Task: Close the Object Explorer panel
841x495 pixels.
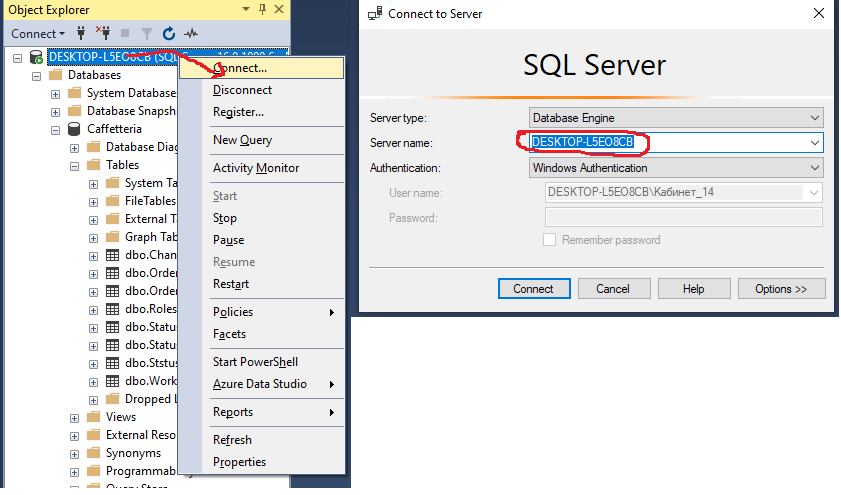Action: click(279, 9)
